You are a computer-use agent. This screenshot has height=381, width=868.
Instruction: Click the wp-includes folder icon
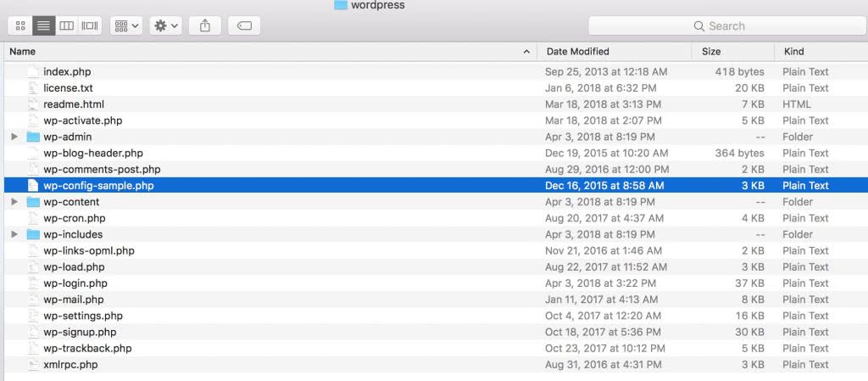[33, 234]
